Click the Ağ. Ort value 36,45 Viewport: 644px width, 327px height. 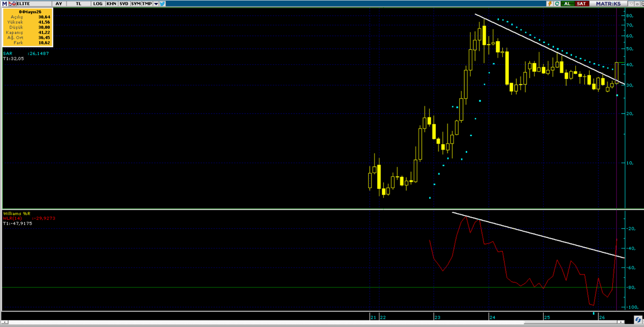(44, 38)
